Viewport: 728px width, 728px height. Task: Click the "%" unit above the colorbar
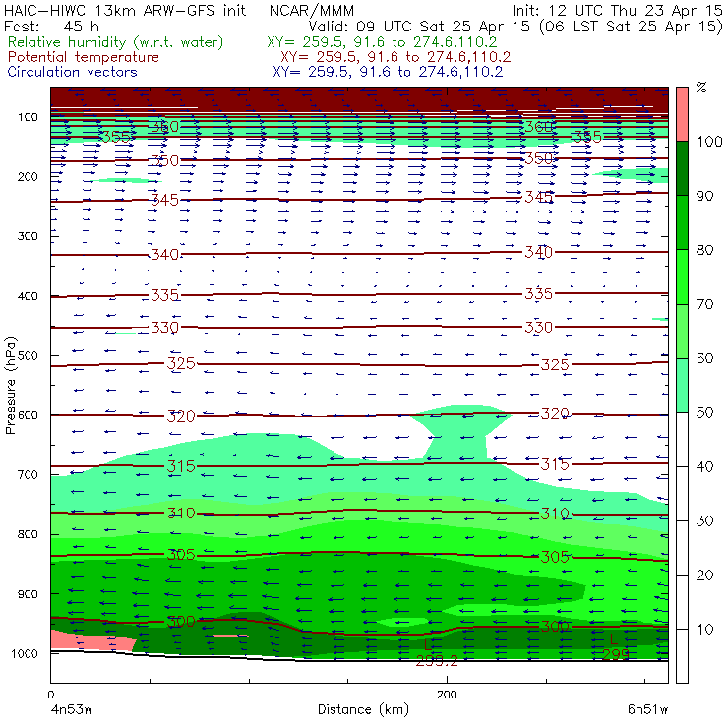tap(701, 88)
